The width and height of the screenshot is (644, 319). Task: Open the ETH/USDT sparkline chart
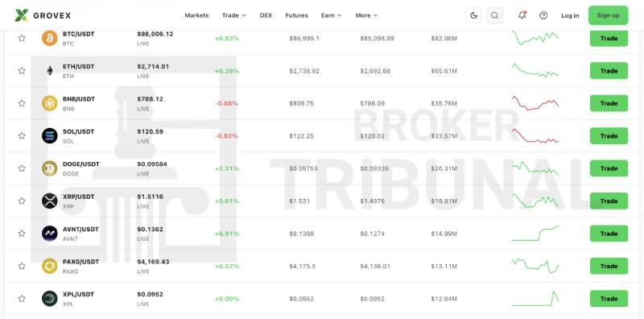pos(535,70)
